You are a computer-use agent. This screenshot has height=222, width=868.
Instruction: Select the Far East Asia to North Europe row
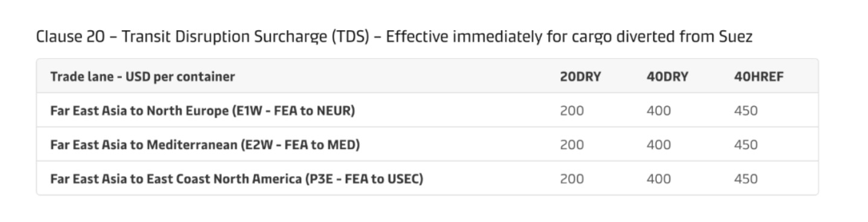tap(427, 110)
